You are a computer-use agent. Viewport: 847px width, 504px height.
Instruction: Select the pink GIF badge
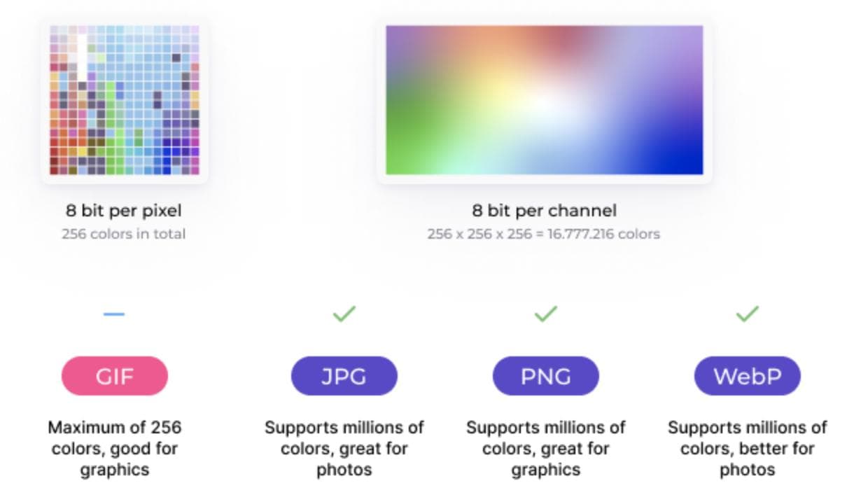[114, 376]
